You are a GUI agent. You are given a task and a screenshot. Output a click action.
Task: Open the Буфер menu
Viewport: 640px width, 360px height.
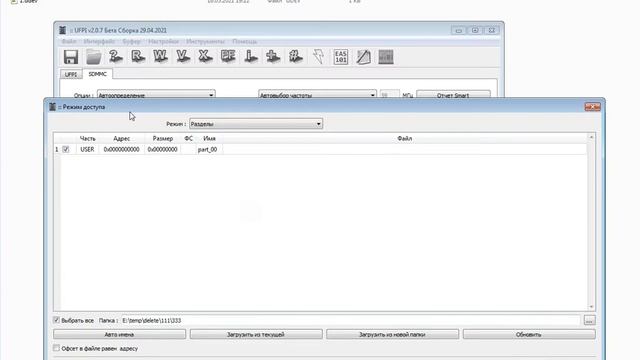(x=131, y=42)
